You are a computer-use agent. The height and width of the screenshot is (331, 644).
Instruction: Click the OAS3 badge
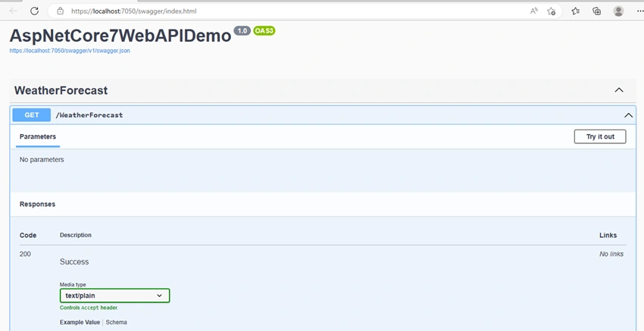264,31
